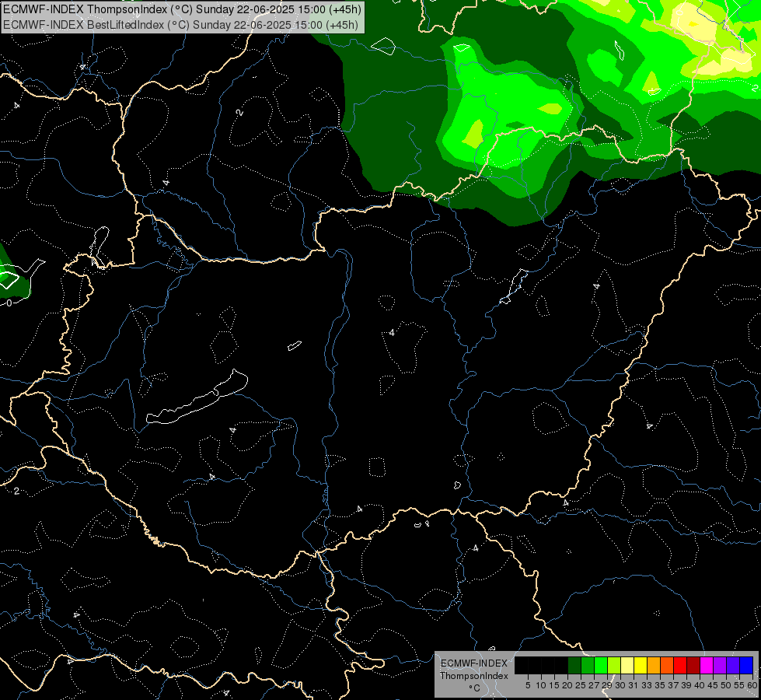This screenshot has height=700, width=761.
Task: Click the ECMWF-INDEX label in the legend
Action: [x=474, y=663]
